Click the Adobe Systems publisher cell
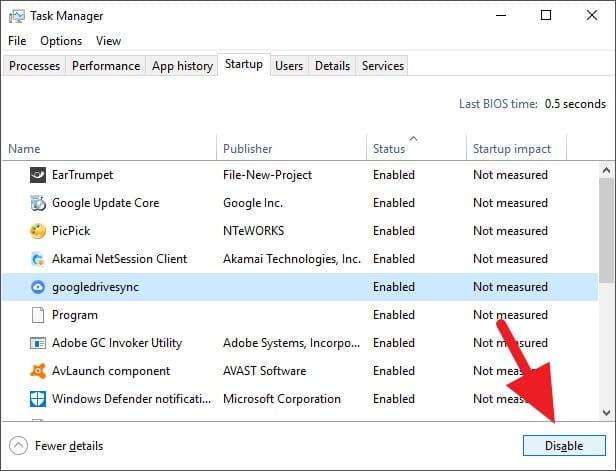The image size is (616, 471). (x=291, y=343)
